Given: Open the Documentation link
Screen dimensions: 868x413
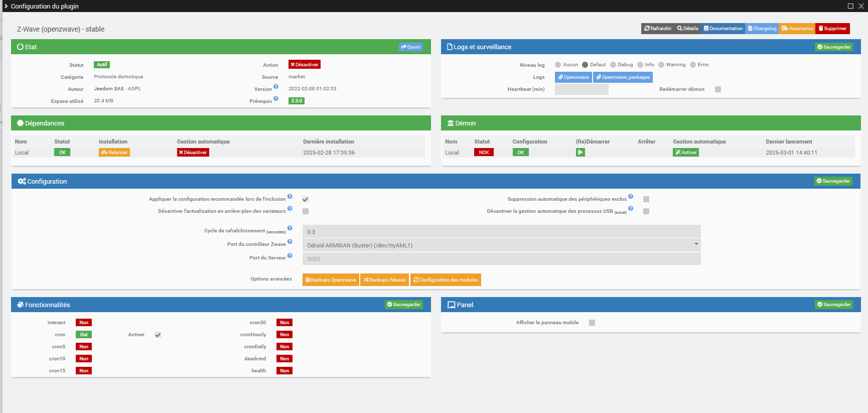Looking at the screenshot, I should pyautogui.click(x=723, y=29).
